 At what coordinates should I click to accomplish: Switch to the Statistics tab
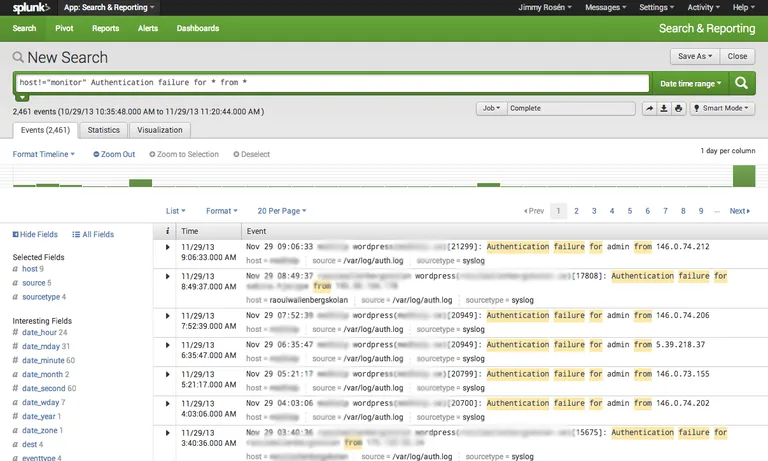103,130
